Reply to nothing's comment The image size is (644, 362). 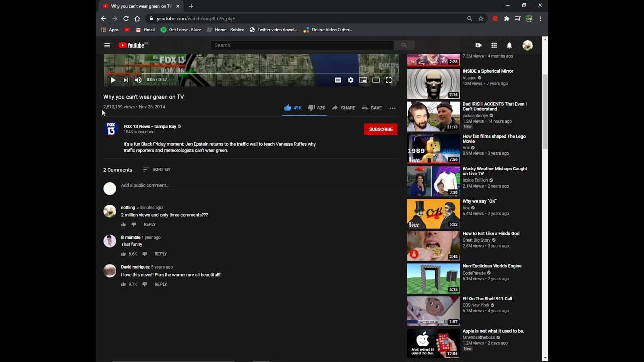(x=150, y=225)
